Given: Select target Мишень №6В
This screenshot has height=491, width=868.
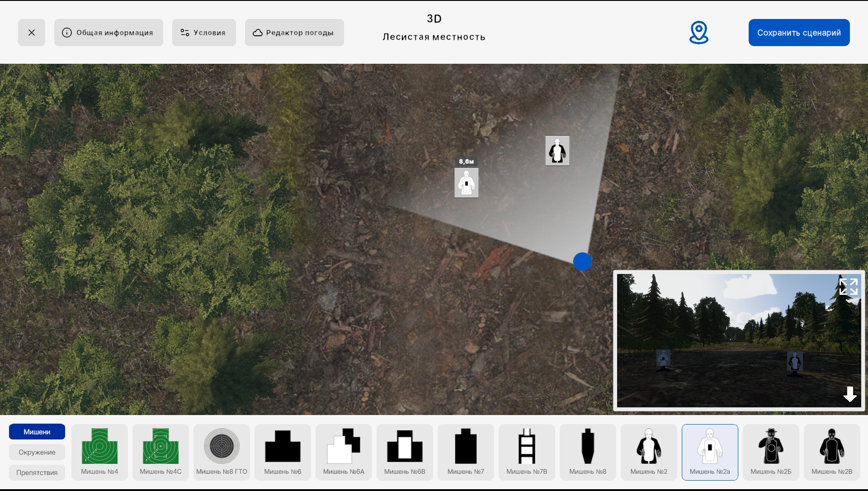Looking at the screenshot, I should pyautogui.click(x=405, y=452).
